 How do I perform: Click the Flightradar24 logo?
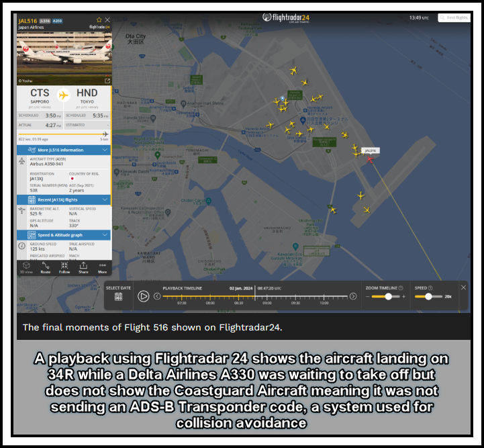coord(286,18)
